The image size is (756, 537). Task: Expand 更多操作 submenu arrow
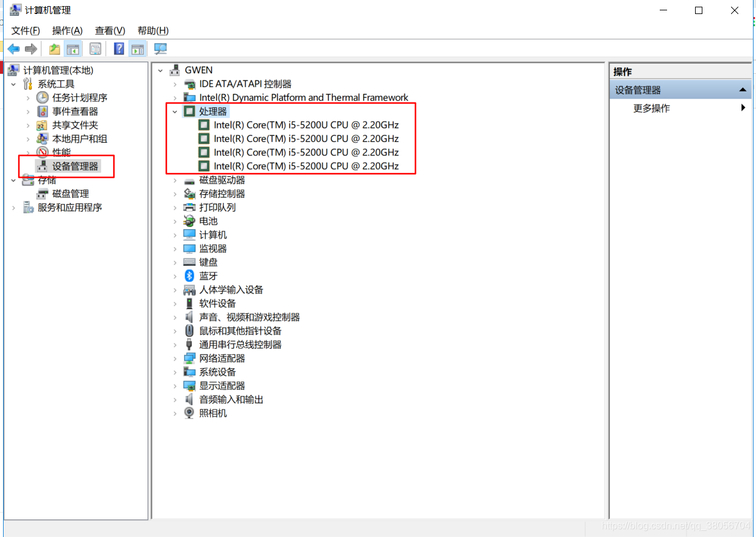point(743,108)
